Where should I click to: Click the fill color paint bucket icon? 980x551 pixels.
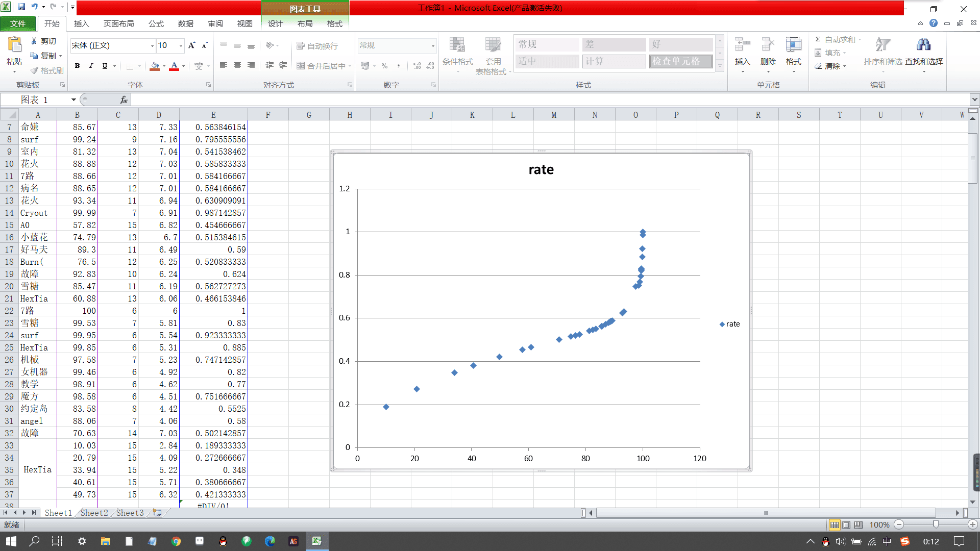coord(155,66)
